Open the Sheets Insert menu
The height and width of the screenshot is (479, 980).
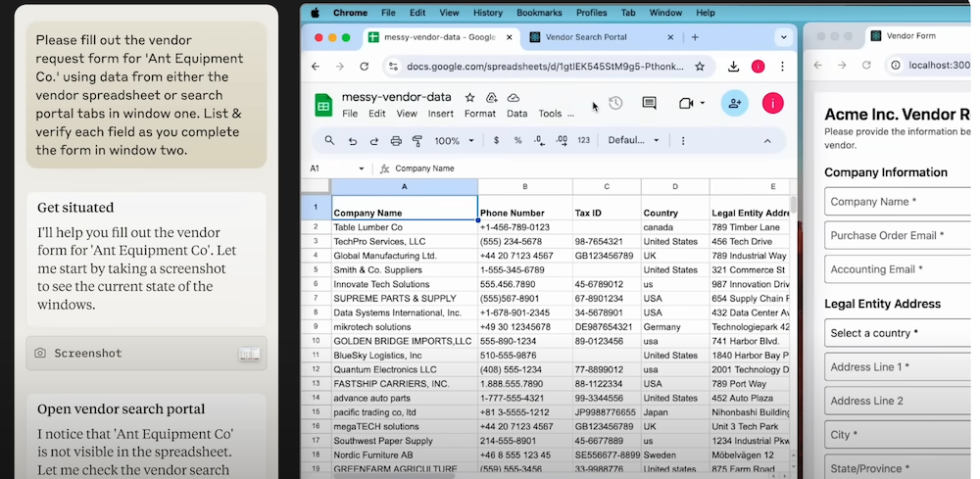click(x=441, y=114)
